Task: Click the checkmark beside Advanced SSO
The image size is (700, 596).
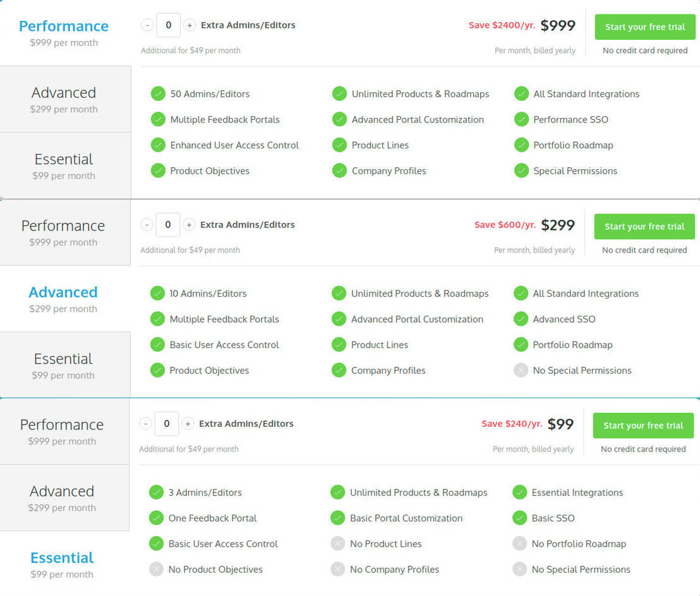Action: tap(521, 319)
